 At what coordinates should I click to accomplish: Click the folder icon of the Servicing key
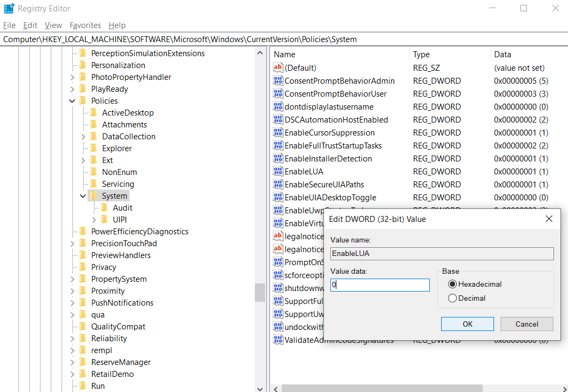tap(94, 184)
